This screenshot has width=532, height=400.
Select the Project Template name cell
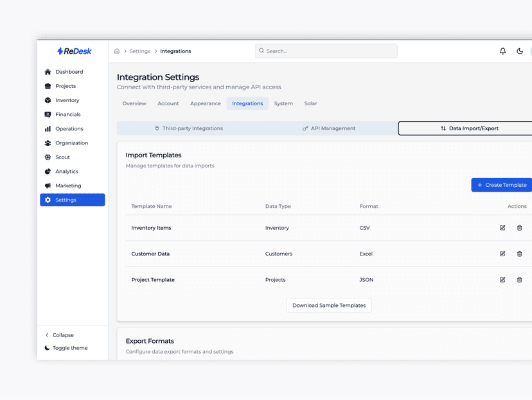point(153,280)
